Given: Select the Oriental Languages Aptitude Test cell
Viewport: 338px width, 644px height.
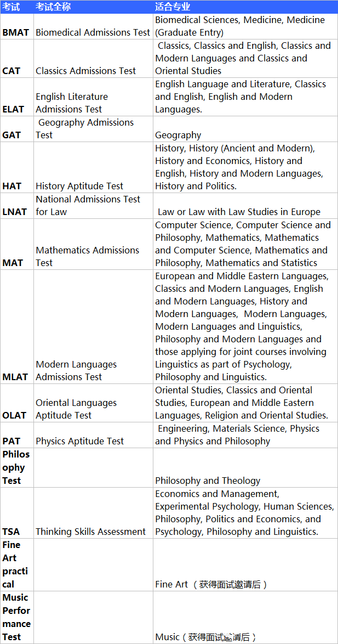Looking at the screenshot, I should [94, 403].
